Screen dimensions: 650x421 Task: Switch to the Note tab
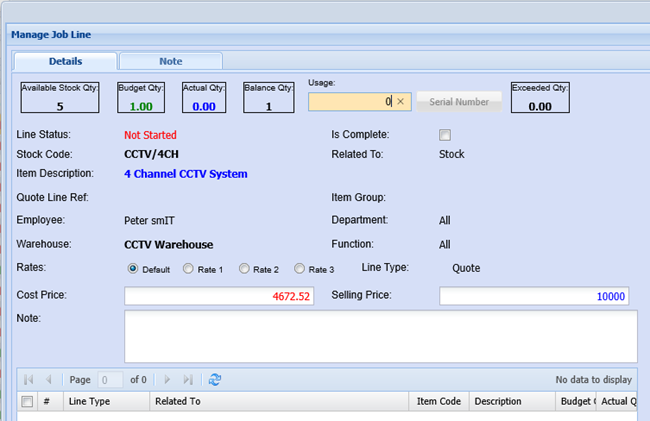(170, 61)
